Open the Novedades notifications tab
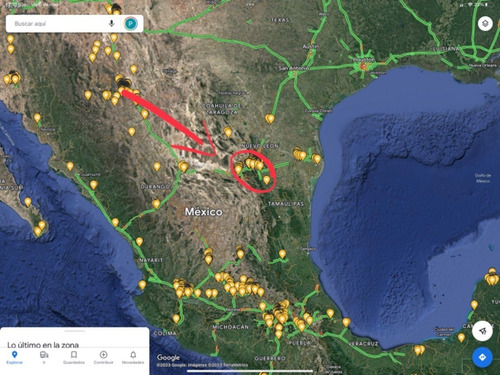This screenshot has width=500, height=375. coord(133,358)
